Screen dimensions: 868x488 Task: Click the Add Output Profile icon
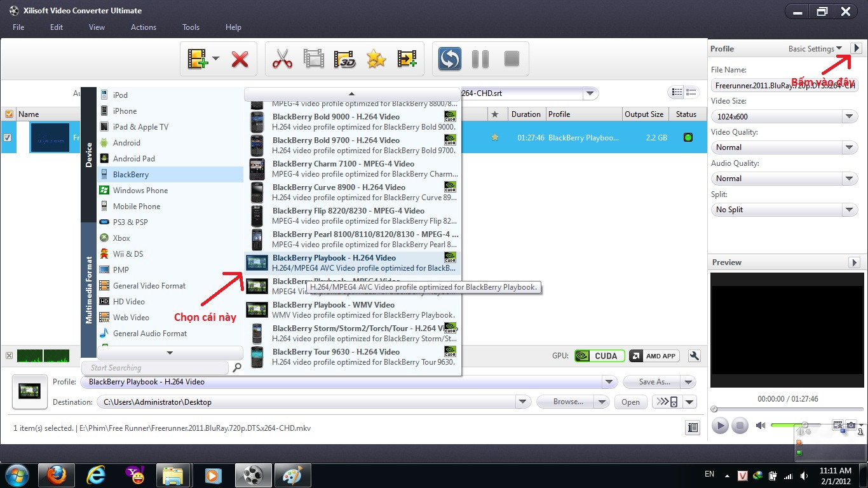(x=407, y=59)
